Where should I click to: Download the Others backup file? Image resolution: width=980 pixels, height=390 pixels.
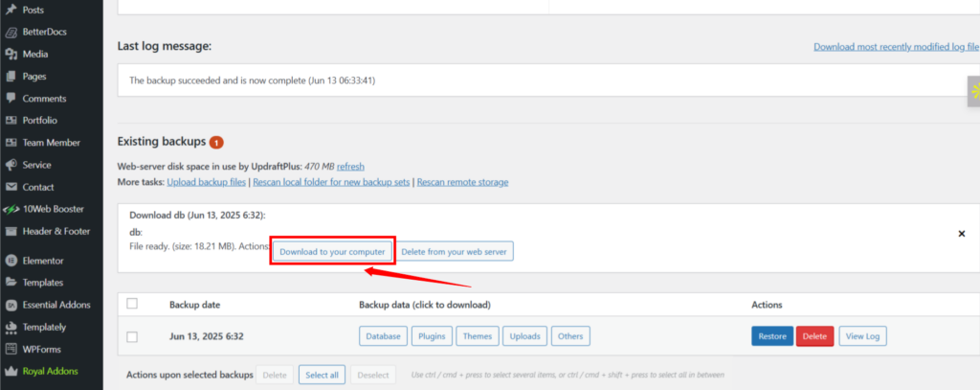point(570,336)
